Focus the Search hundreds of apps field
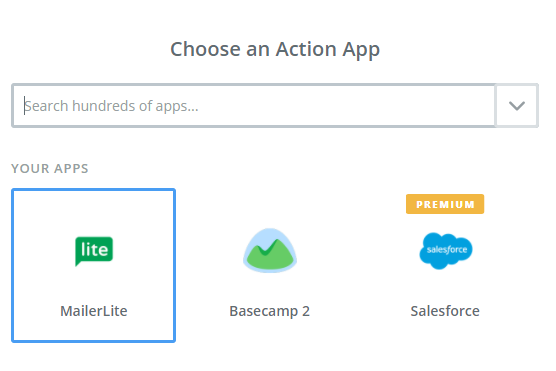Screen dimensions: 556x371 [x=254, y=106]
